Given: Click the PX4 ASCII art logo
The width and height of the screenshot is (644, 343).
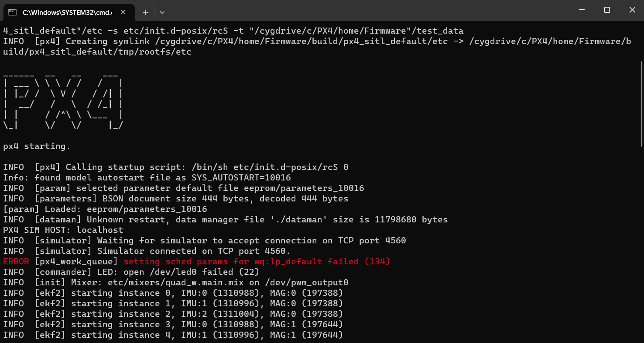Looking at the screenshot, I should (63, 99).
